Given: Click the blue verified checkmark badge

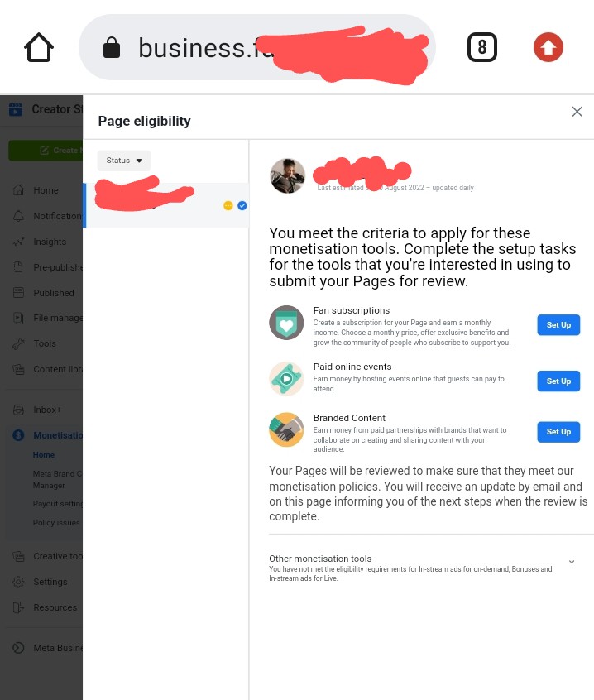Looking at the screenshot, I should pyautogui.click(x=242, y=205).
